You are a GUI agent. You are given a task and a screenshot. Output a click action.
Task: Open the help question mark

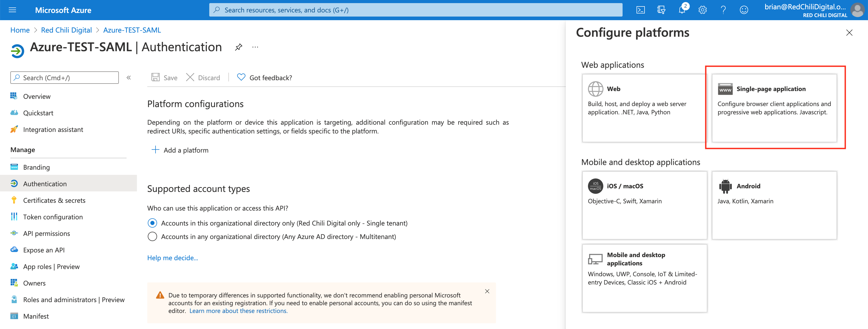tap(723, 10)
